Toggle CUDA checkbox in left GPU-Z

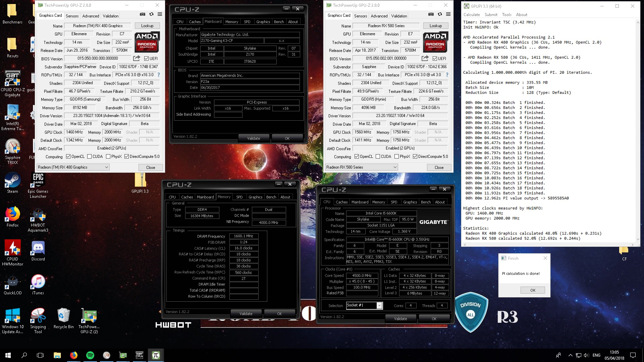90,157
